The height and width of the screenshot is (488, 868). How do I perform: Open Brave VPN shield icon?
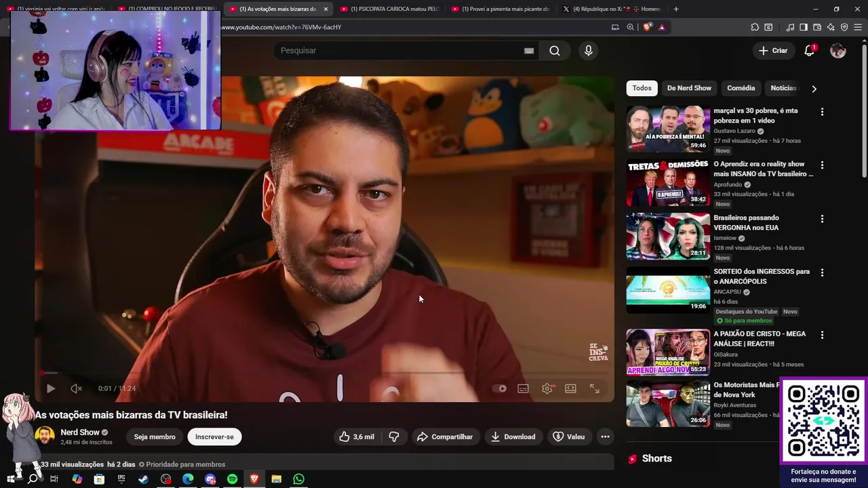pos(844,27)
